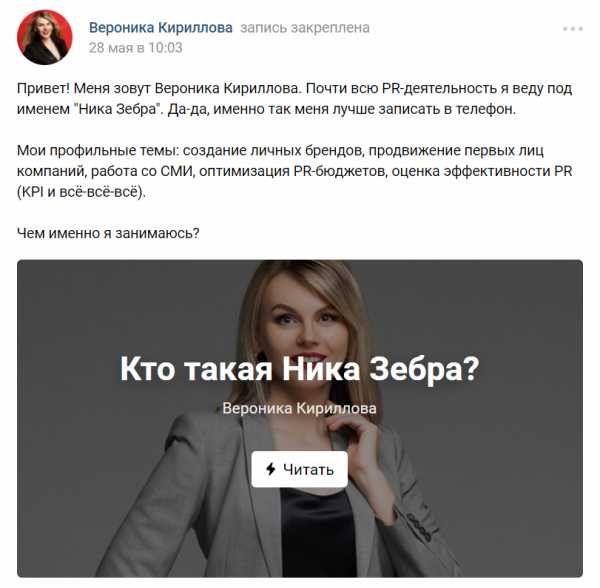Click the запись закреплена pinned label
Screen dimensions: 600x588
305,28
